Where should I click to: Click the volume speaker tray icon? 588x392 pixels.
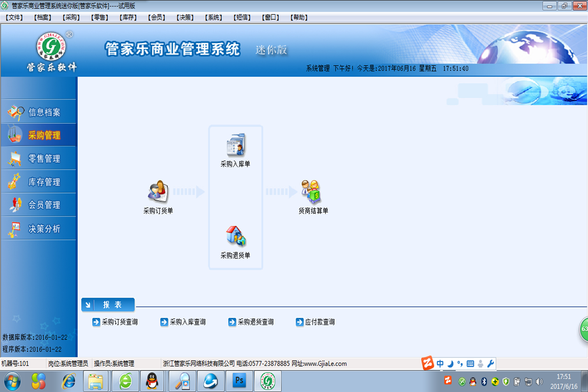[539, 382]
